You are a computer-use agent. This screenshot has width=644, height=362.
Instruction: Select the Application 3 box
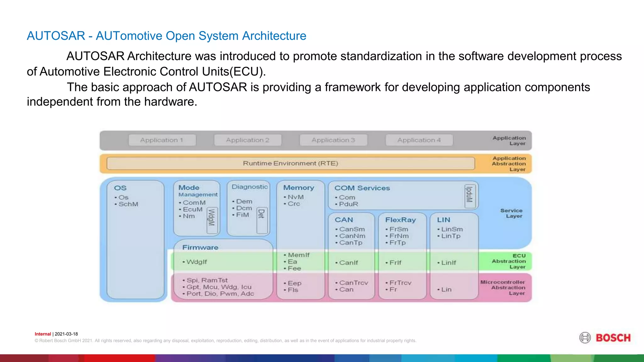click(x=333, y=140)
